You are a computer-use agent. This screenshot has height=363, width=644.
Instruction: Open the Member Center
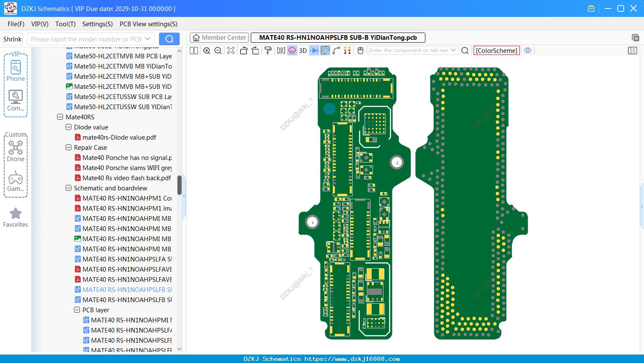point(219,38)
